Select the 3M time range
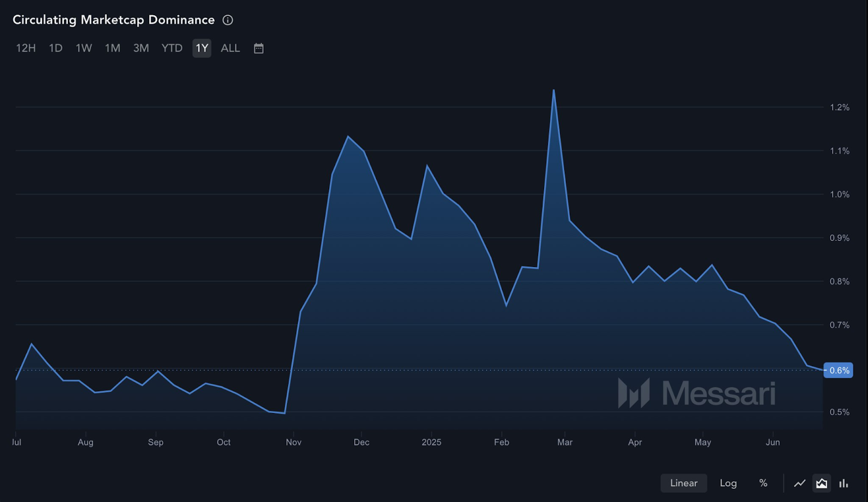This screenshot has width=868, height=502. tap(141, 48)
